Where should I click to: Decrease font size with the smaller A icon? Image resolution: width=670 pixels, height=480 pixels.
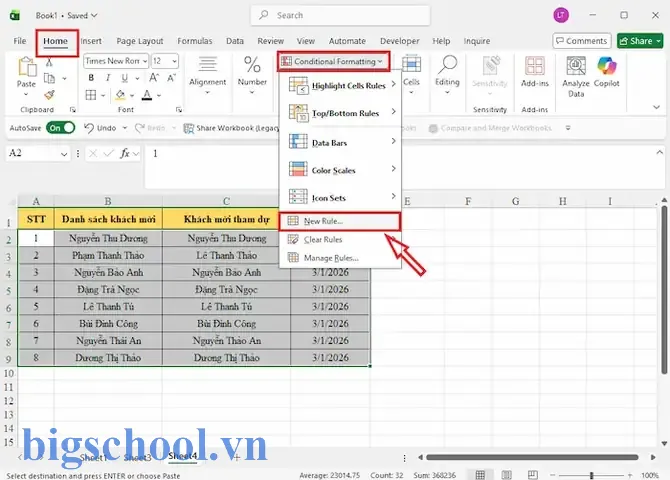(172, 78)
